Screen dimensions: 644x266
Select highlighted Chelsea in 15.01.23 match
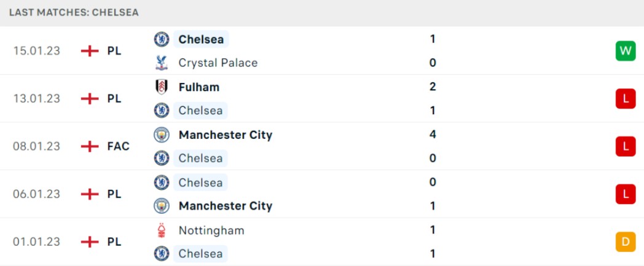[202, 39]
